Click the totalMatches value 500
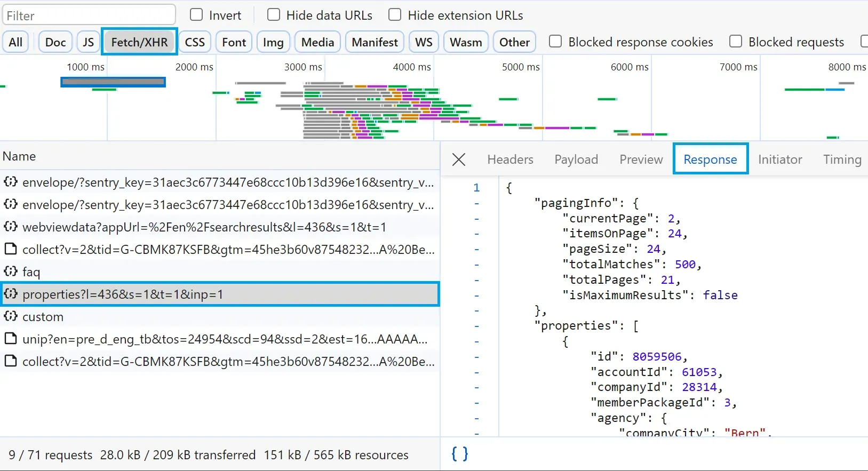The image size is (868, 471). point(685,264)
